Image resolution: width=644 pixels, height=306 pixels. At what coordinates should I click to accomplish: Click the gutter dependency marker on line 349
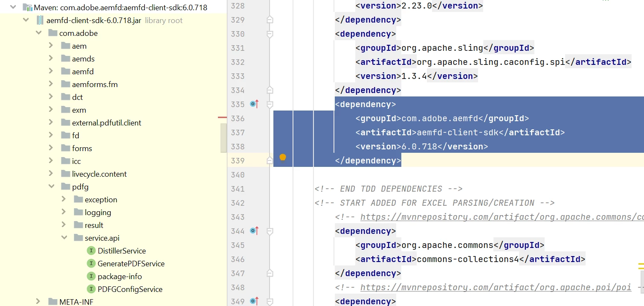(x=255, y=301)
